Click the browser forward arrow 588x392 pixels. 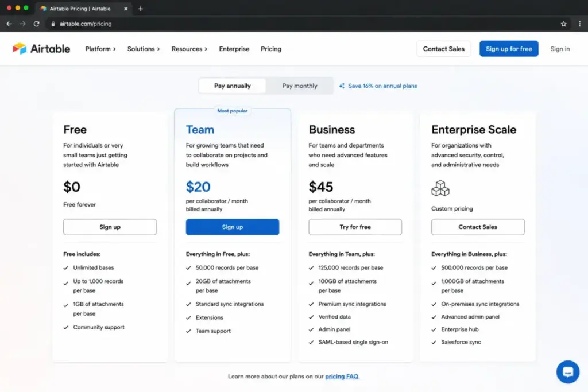(22, 24)
